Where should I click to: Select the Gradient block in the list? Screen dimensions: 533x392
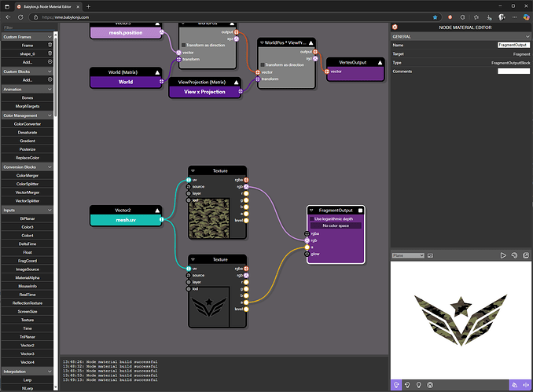click(28, 141)
